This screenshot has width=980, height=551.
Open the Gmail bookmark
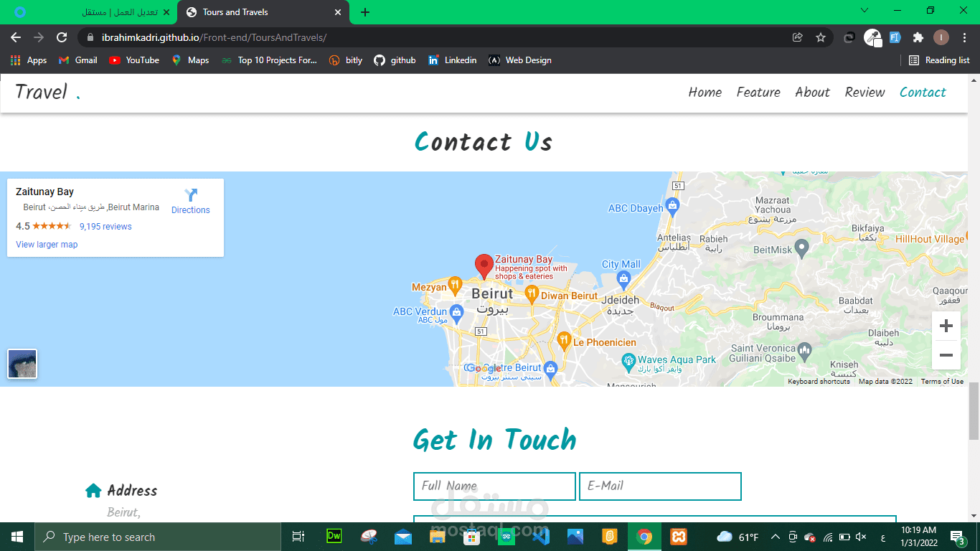[x=77, y=60]
